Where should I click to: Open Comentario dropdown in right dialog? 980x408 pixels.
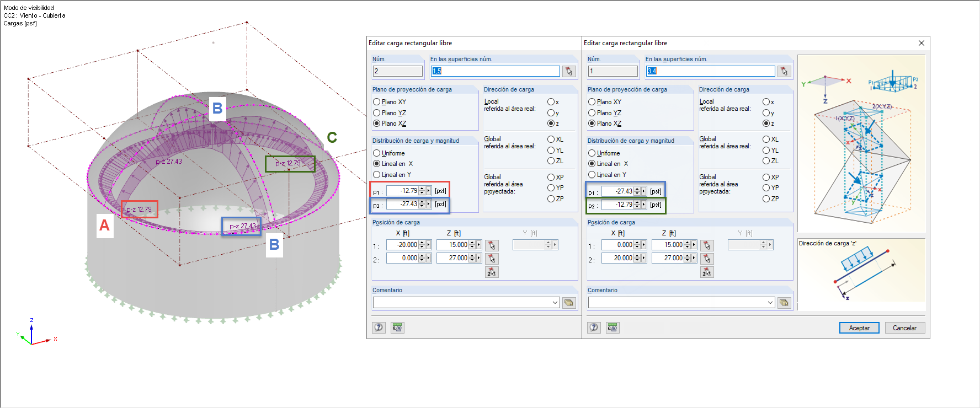point(770,303)
